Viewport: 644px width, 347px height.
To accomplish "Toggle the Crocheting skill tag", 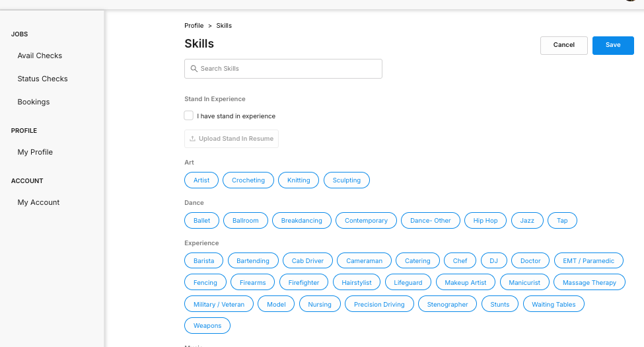I will click(248, 180).
